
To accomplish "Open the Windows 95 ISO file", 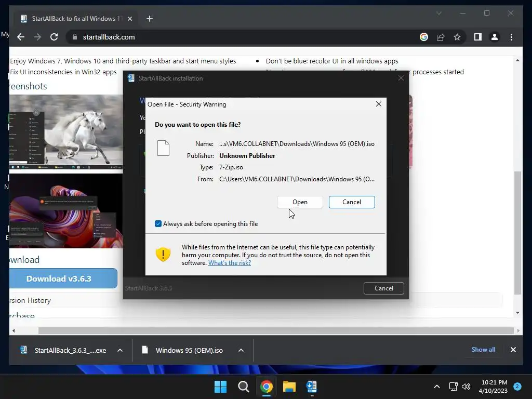I will click(300, 202).
